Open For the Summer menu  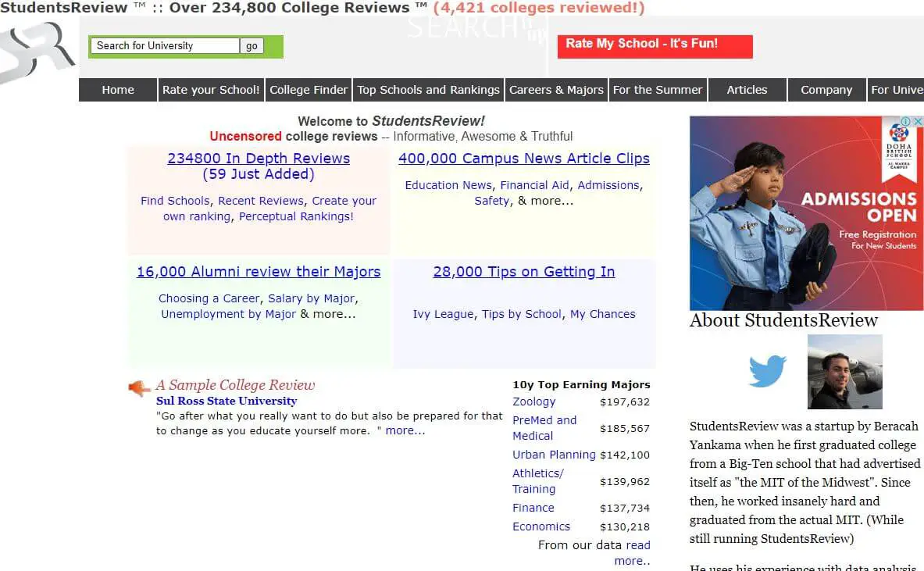click(x=658, y=90)
